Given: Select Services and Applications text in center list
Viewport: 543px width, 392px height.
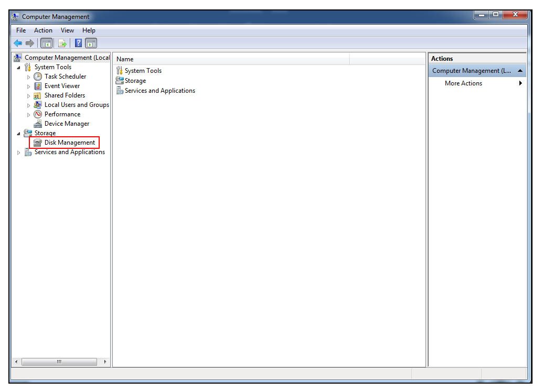Looking at the screenshot, I should (x=160, y=91).
